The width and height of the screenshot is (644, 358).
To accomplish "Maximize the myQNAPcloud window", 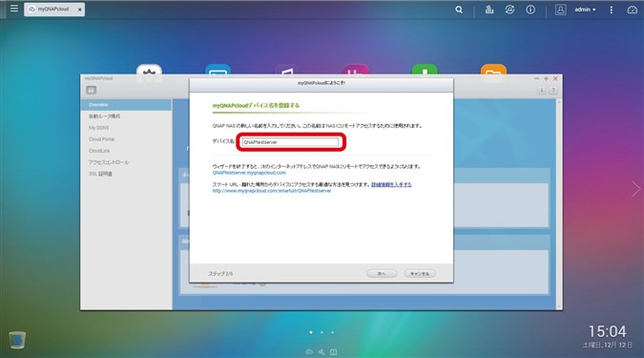I will pos(546,78).
